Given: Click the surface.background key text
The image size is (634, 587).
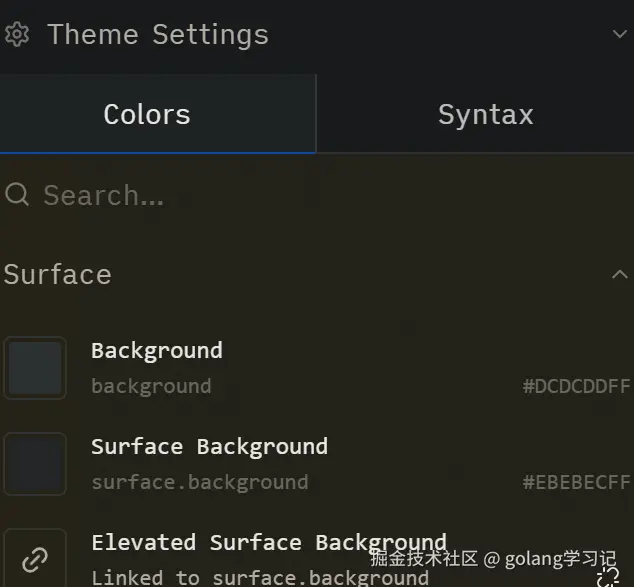Looking at the screenshot, I should [200, 482].
